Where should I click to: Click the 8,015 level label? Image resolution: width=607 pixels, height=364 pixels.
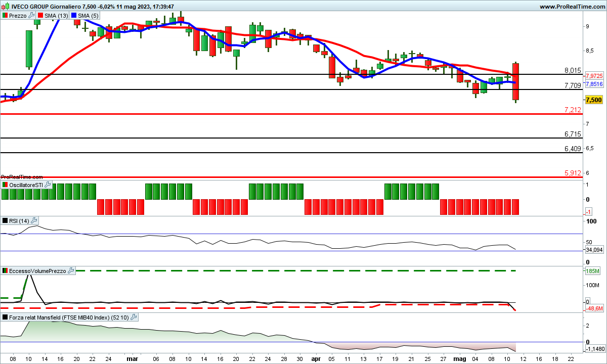pyautogui.click(x=573, y=70)
